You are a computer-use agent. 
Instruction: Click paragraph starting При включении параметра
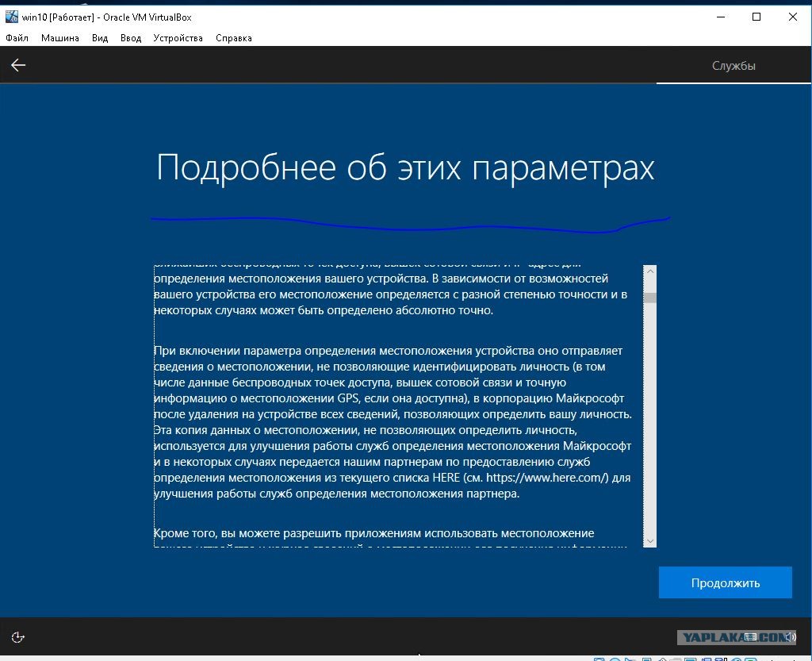393,422
